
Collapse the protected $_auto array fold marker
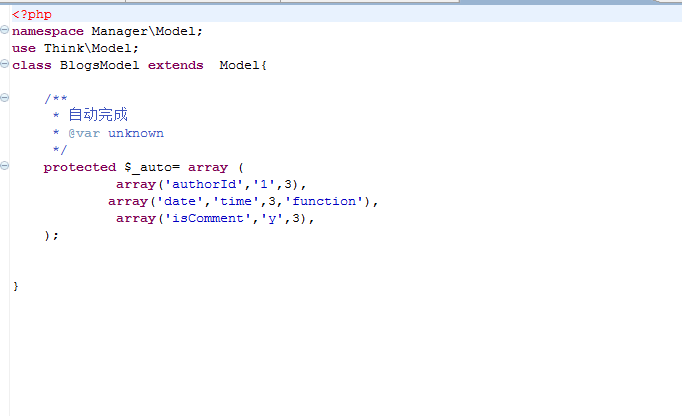[5, 167]
